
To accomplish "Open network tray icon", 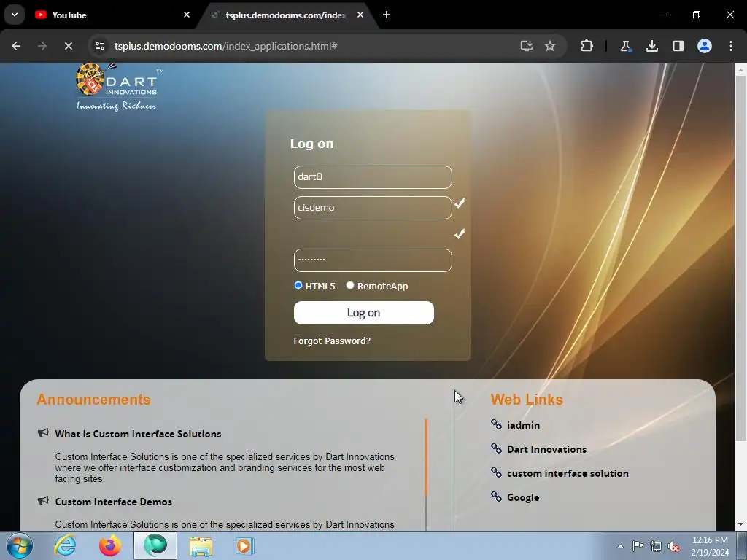I will pyautogui.click(x=656, y=546).
